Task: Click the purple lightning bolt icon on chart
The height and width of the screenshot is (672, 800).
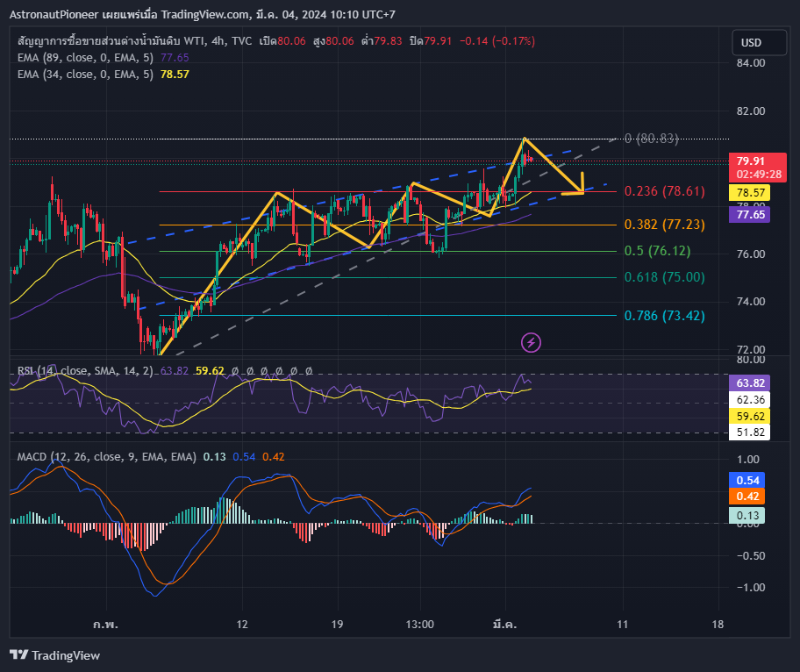Action: (x=531, y=342)
